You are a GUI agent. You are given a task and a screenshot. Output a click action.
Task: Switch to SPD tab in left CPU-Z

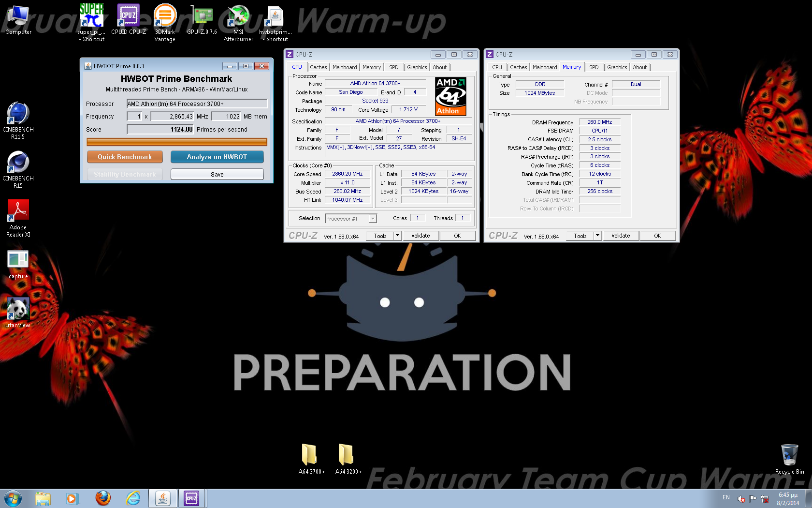[394, 67]
